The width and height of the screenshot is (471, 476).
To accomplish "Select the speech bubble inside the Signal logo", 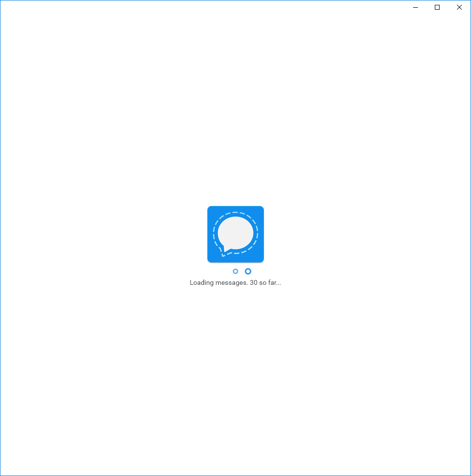I will tap(235, 233).
